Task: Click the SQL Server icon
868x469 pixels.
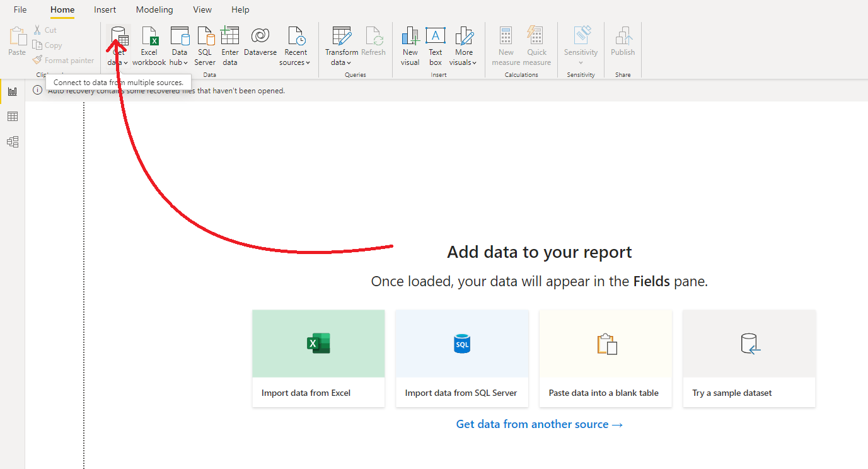Action: pyautogui.click(x=205, y=37)
